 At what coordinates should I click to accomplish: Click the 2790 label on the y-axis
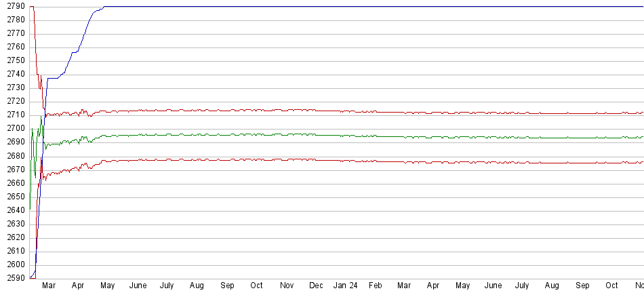pyautogui.click(x=14, y=6)
